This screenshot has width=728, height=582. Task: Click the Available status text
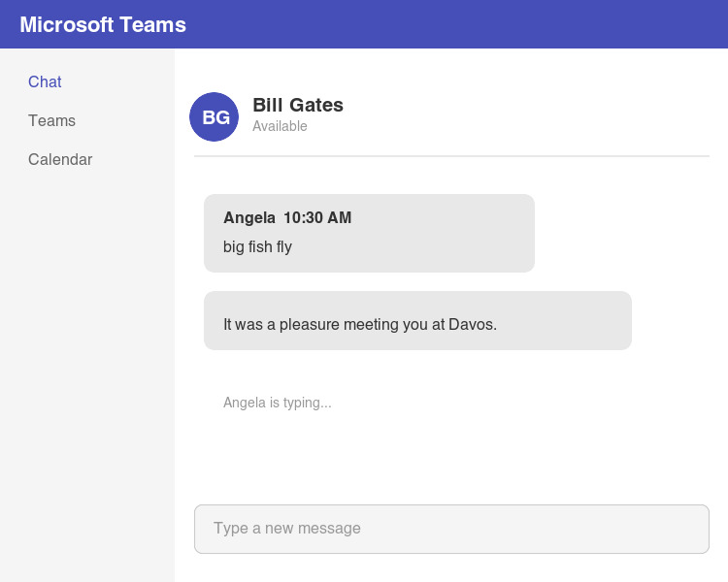[280, 126]
